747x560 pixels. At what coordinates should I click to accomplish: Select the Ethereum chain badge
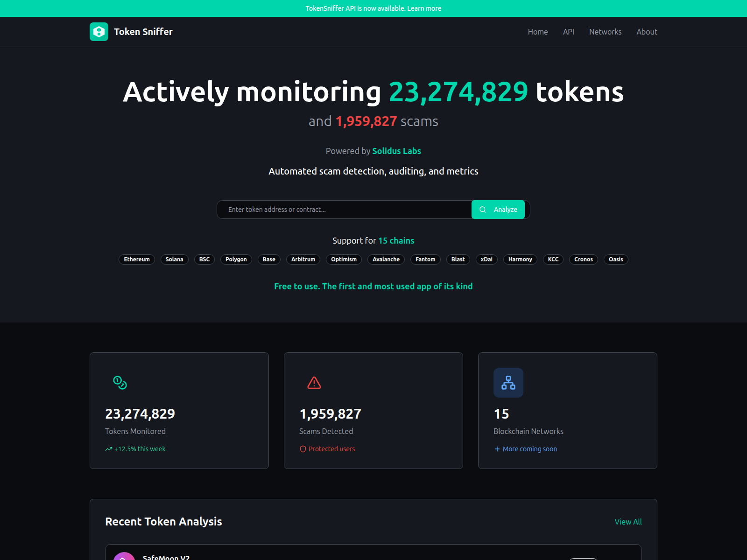tap(137, 259)
